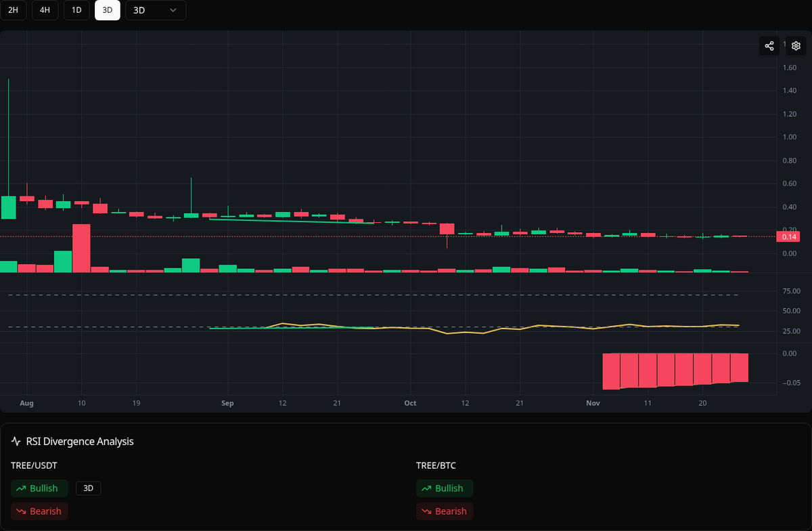Click the Nov date label on time axis
The height and width of the screenshot is (531, 812).
coord(593,403)
